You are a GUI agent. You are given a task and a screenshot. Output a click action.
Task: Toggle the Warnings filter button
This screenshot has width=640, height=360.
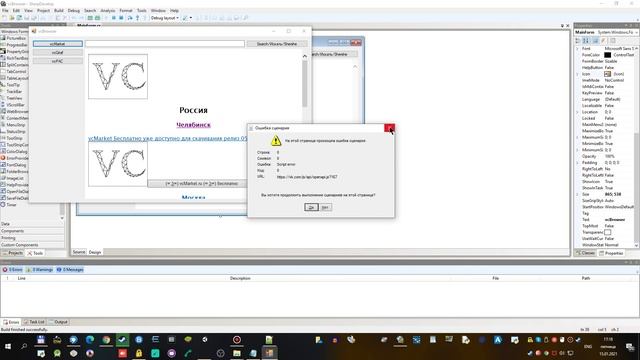(40, 270)
